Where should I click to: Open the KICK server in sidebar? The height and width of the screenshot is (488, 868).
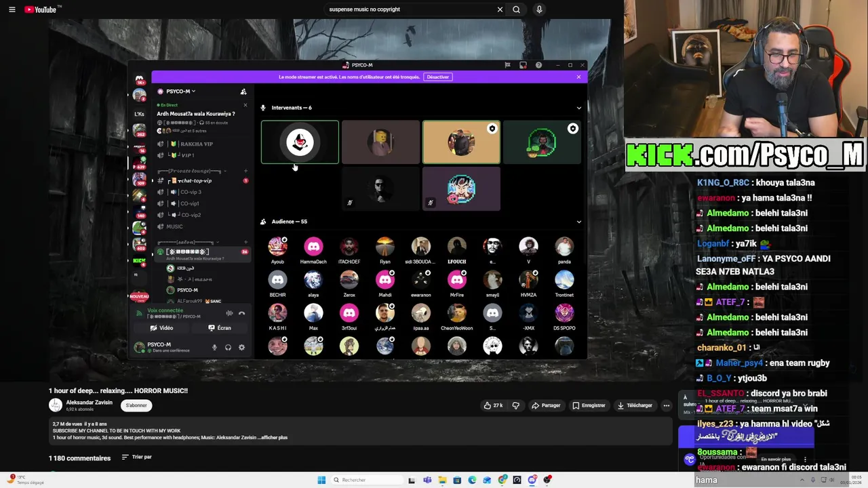pyautogui.click(x=139, y=260)
